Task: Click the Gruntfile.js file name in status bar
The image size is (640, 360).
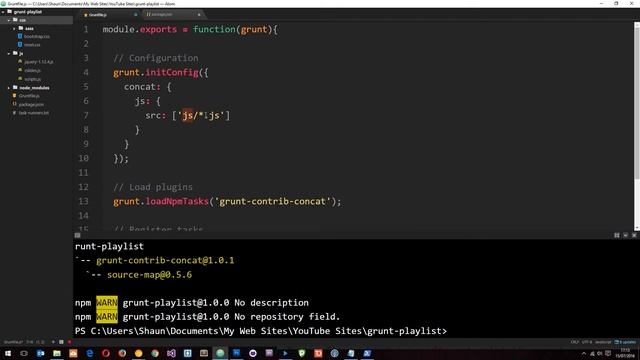Action: [13, 342]
